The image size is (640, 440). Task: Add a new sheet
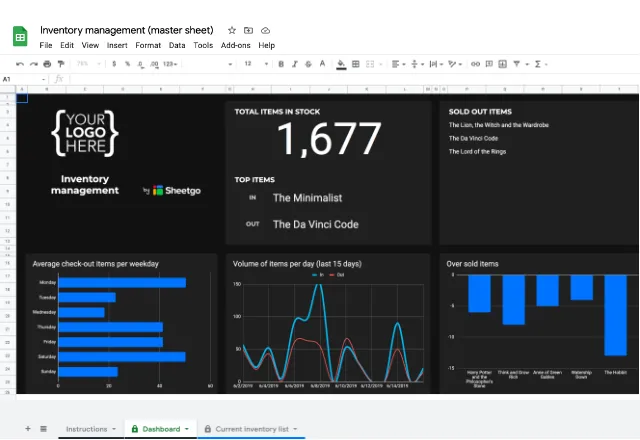pyautogui.click(x=28, y=429)
